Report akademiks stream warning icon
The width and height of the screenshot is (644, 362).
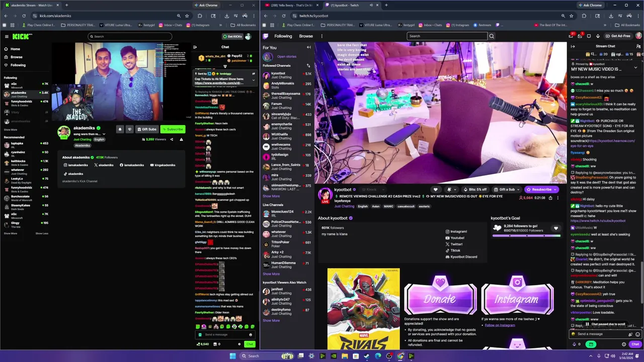pos(181,139)
